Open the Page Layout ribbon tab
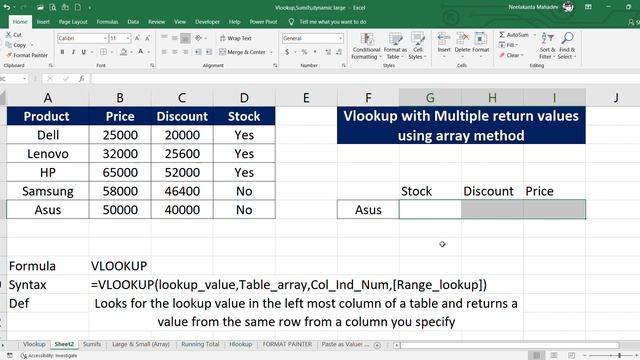 73,22
